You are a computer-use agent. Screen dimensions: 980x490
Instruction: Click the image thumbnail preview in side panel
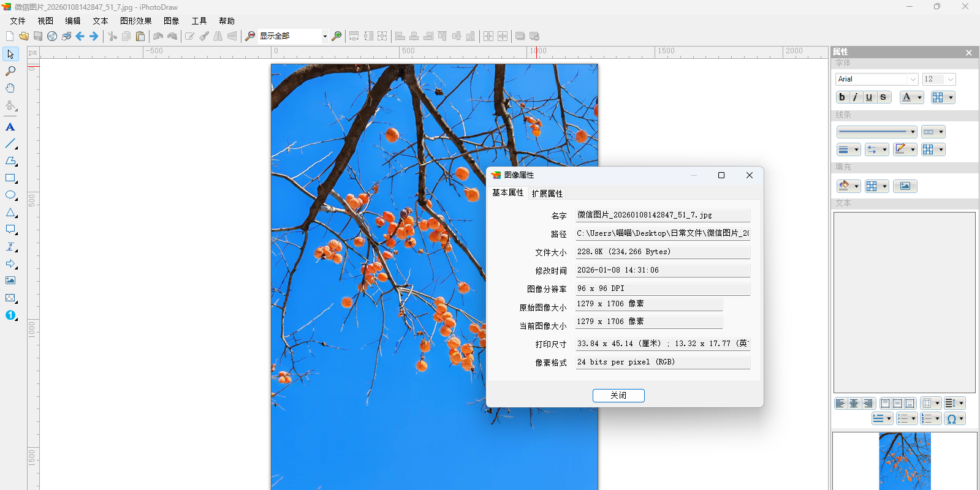905,461
